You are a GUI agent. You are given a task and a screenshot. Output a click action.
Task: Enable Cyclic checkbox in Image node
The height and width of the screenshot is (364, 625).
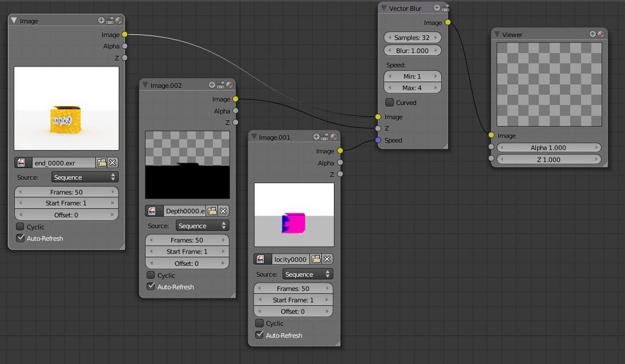click(x=20, y=227)
